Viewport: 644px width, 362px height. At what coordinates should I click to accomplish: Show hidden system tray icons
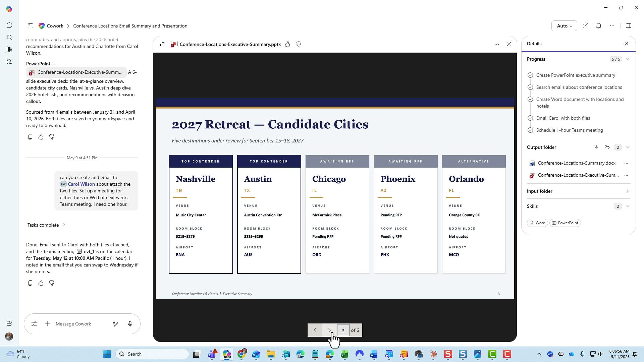tap(539, 354)
